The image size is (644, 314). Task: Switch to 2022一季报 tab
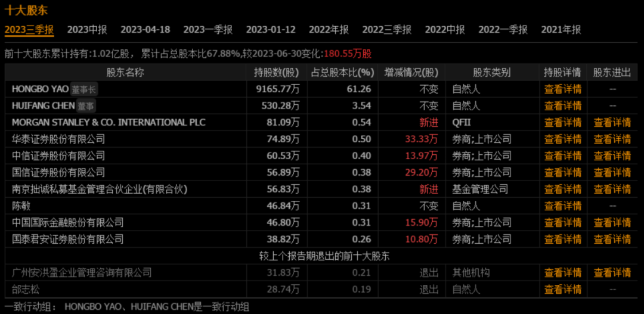point(503,30)
